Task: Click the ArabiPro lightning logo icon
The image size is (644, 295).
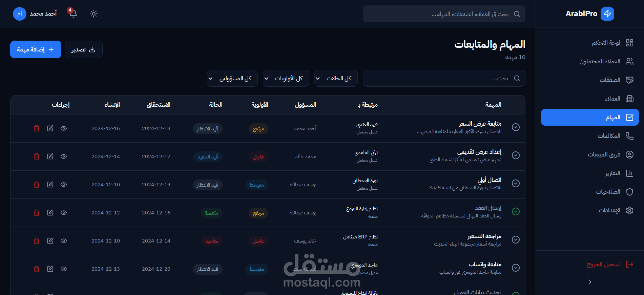Action: [x=607, y=14]
